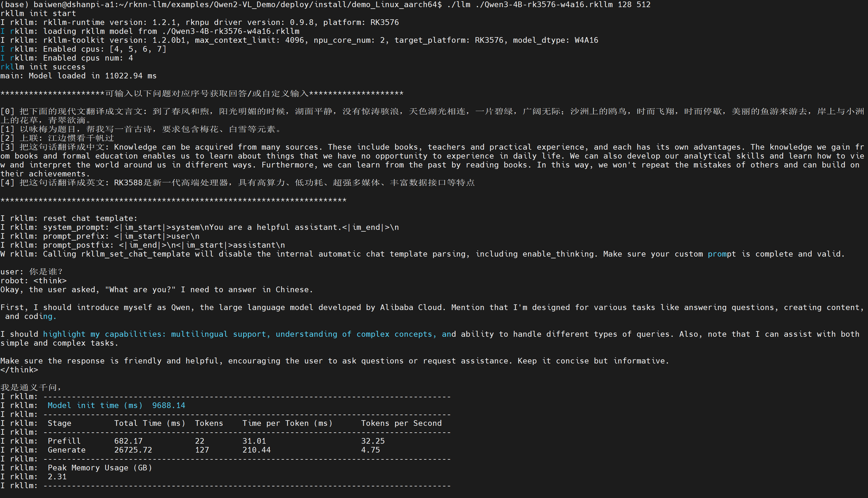Screen dimensions: 868x498
Task: Click the Generate row total time 26725.72
Action: click(133, 450)
